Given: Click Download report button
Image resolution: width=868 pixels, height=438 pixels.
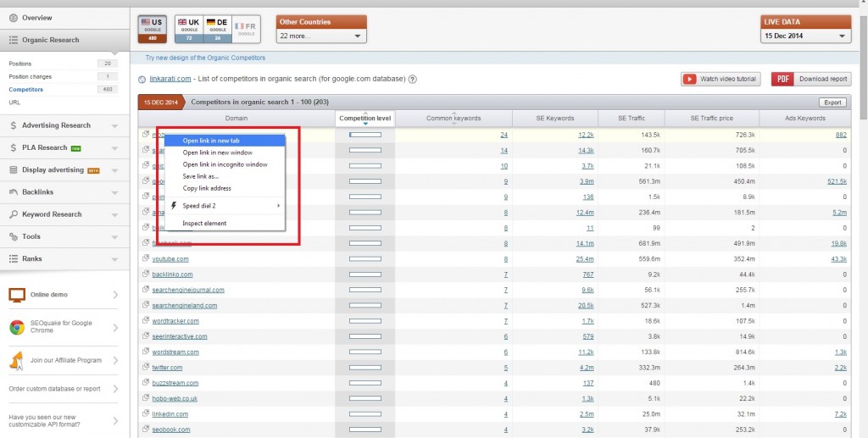Looking at the screenshot, I should tap(811, 79).
